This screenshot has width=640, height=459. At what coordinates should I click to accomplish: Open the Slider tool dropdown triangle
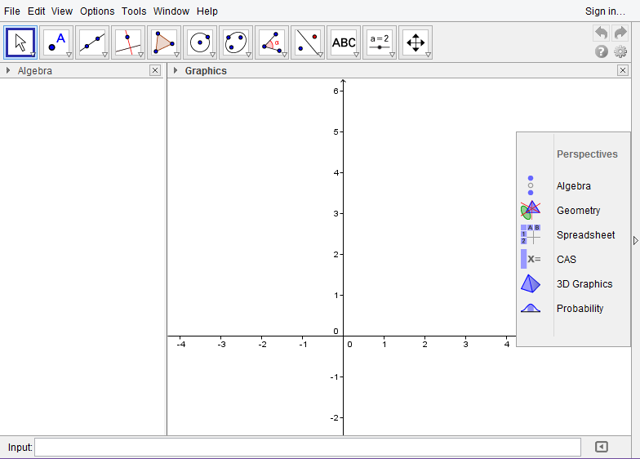392,55
